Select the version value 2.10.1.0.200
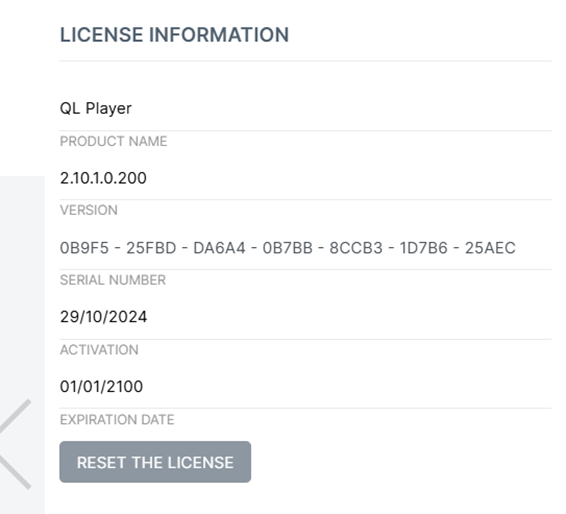Viewport: 566px width, 514px height. point(103,178)
